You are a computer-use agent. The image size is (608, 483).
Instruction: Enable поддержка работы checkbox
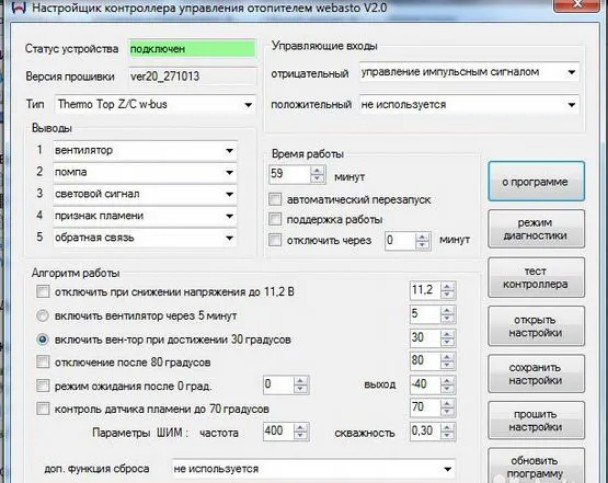point(275,219)
